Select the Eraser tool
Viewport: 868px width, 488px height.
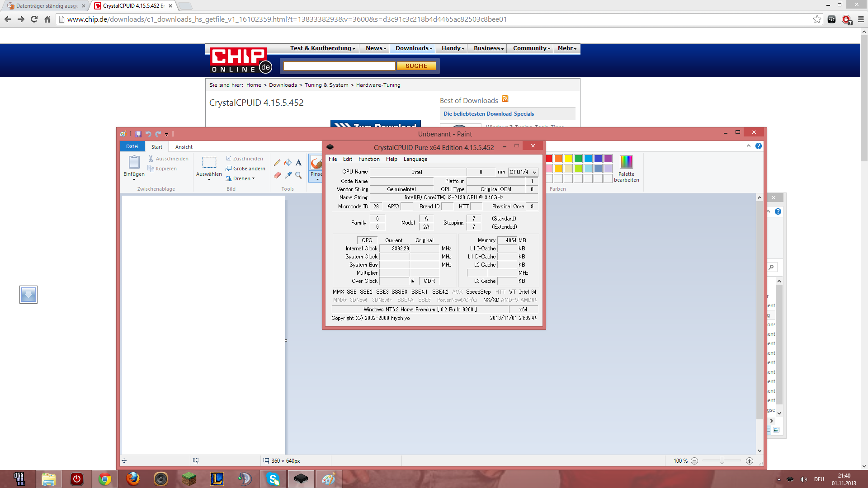point(277,175)
